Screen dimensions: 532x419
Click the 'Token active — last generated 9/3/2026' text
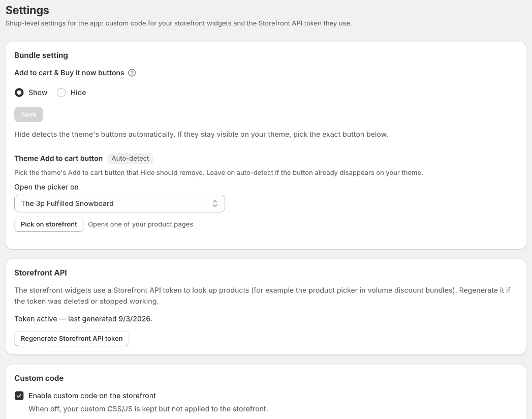tap(83, 319)
